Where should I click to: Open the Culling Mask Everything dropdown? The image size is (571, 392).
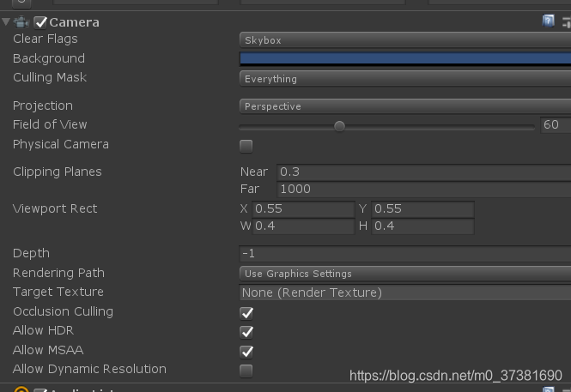tap(405, 79)
